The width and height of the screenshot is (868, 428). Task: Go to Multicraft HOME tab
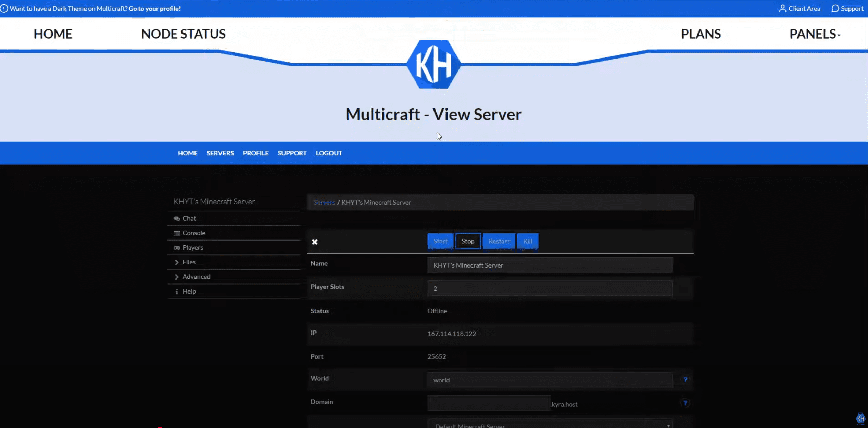[188, 153]
